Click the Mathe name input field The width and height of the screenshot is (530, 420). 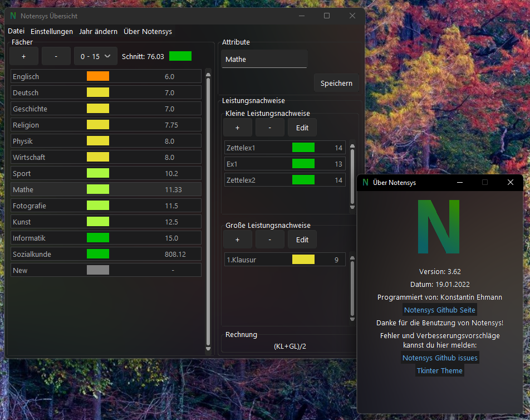[x=264, y=59]
